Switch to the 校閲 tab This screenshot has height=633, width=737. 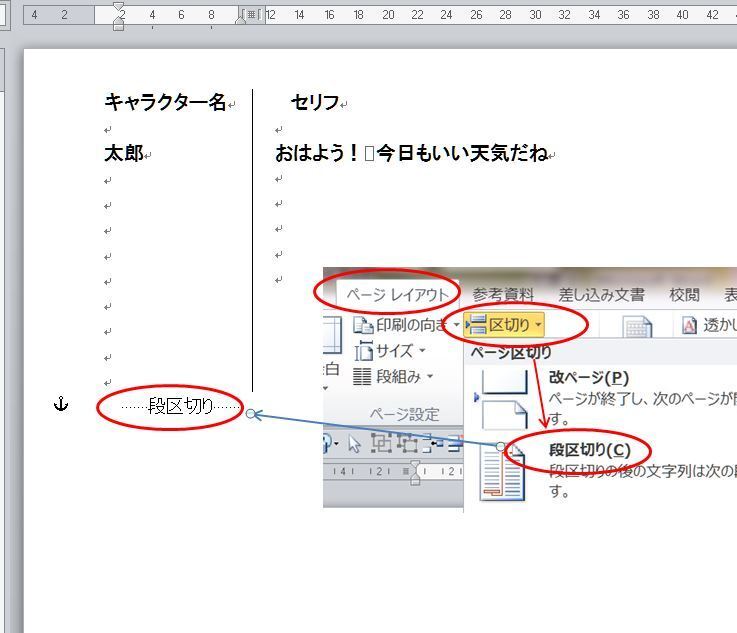coord(684,295)
